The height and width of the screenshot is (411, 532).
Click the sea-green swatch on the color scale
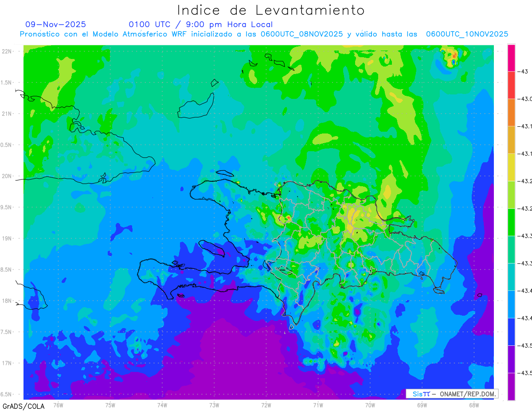pos(511,249)
